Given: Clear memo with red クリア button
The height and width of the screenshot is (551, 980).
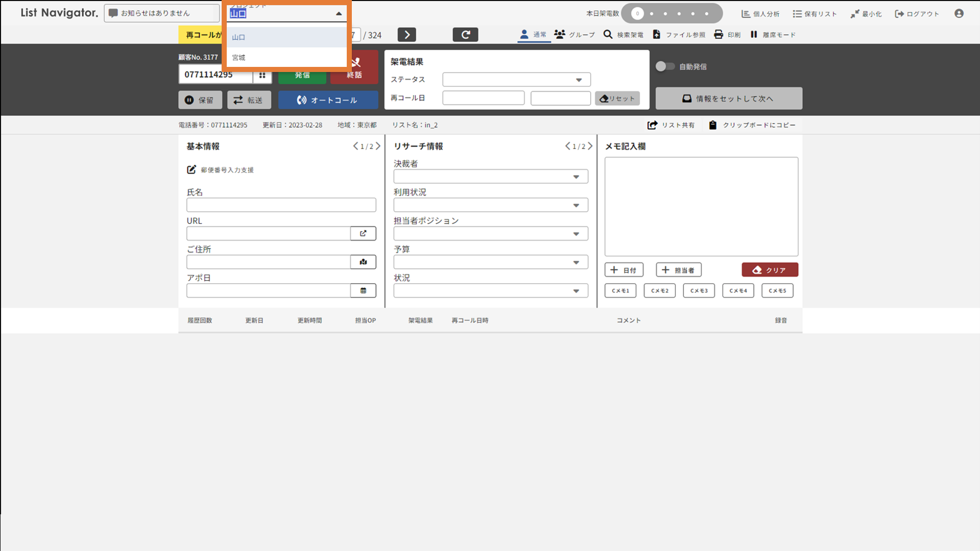Looking at the screenshot, I should point(769,270).
